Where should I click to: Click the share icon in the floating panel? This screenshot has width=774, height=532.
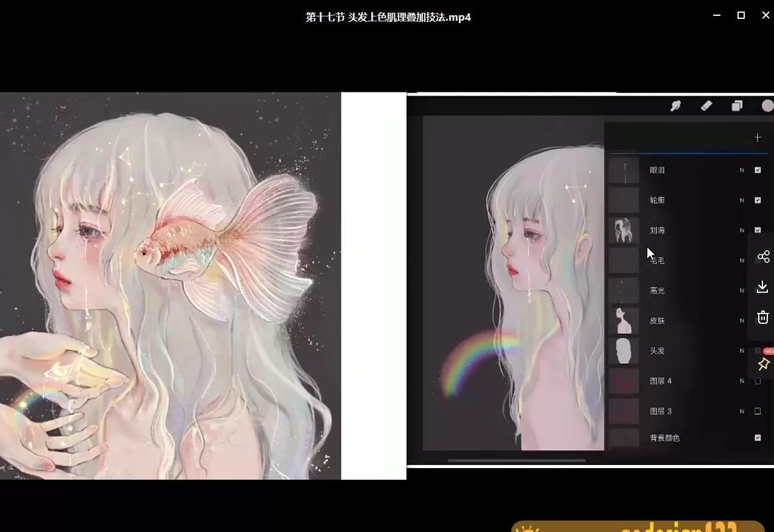[764, 256]
